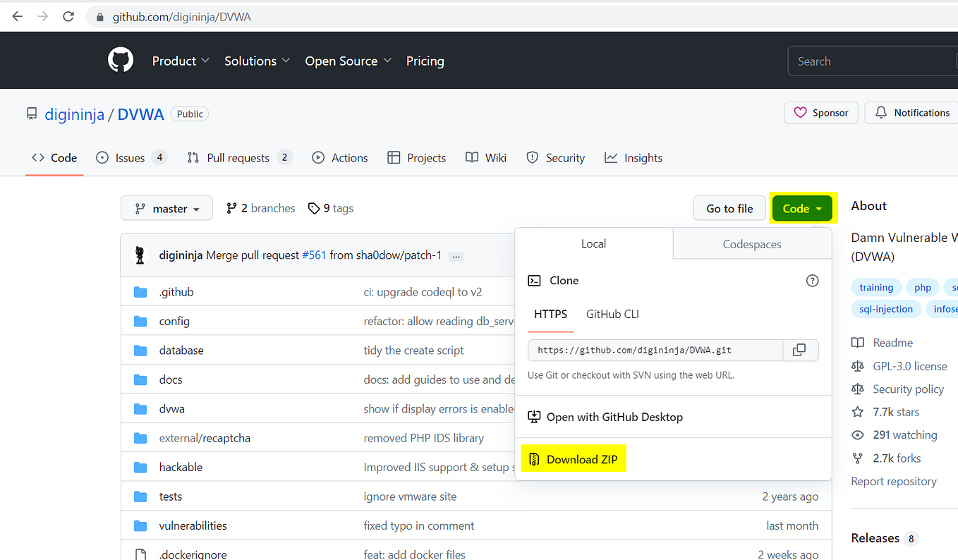
Task: Click the GitHub search field
Action: [x=873, y=61]
